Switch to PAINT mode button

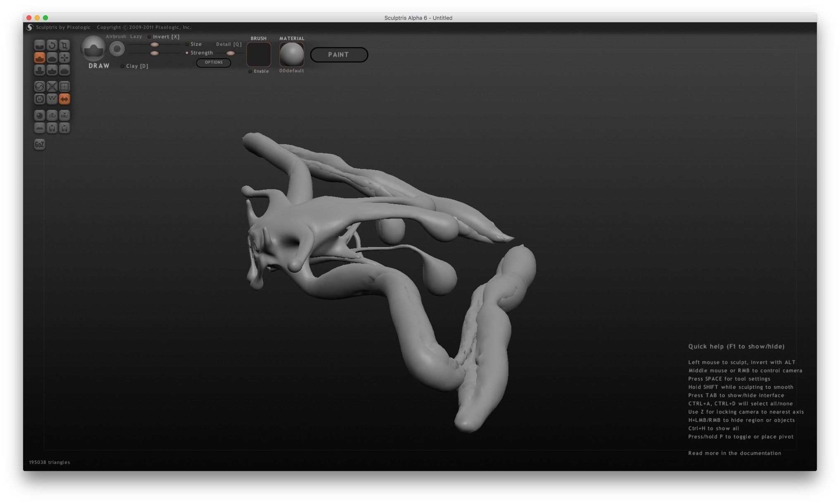pyautogui.click(x=339, y=55)
